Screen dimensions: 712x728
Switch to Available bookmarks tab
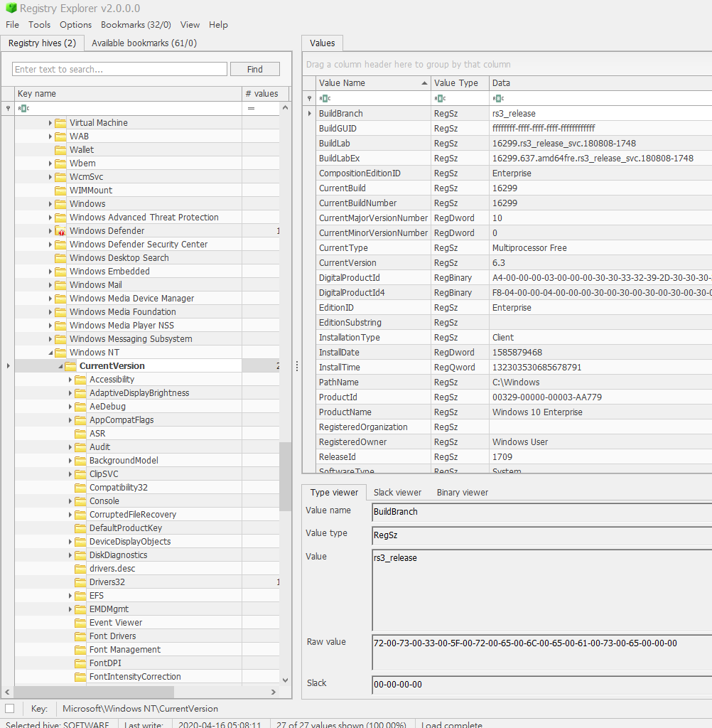(x=144, y=43)
